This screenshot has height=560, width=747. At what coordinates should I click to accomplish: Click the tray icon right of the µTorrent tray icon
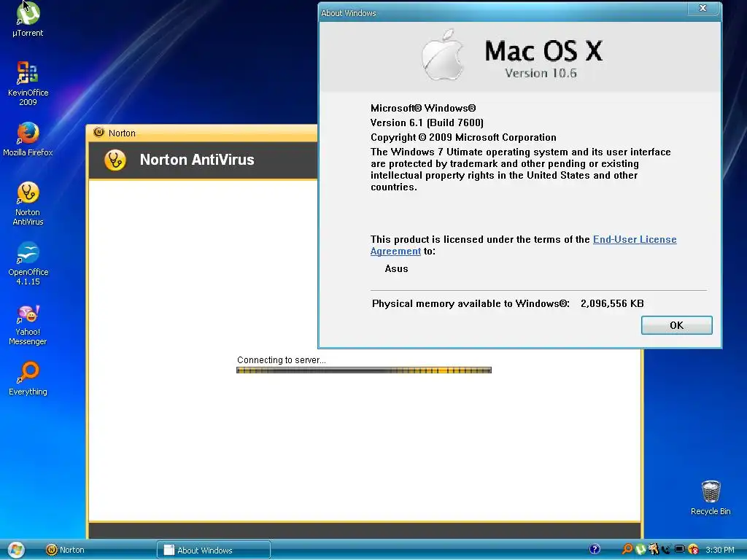[x=653, y=549]
